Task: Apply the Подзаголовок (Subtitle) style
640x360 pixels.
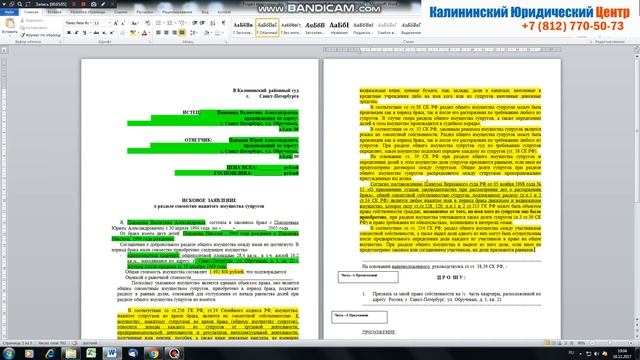Action: click(x=363, y=28)
